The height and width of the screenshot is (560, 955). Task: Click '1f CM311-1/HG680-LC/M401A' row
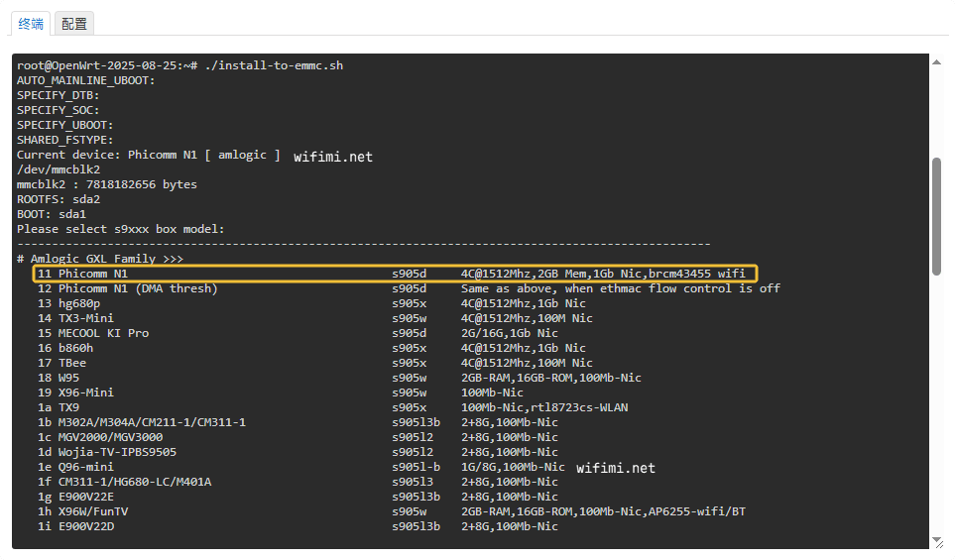298,482
